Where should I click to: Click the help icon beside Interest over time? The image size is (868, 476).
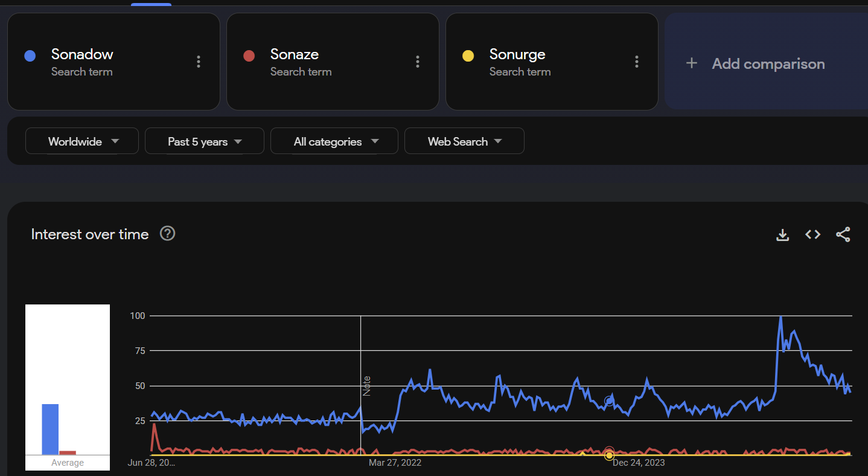click(167, 234)
